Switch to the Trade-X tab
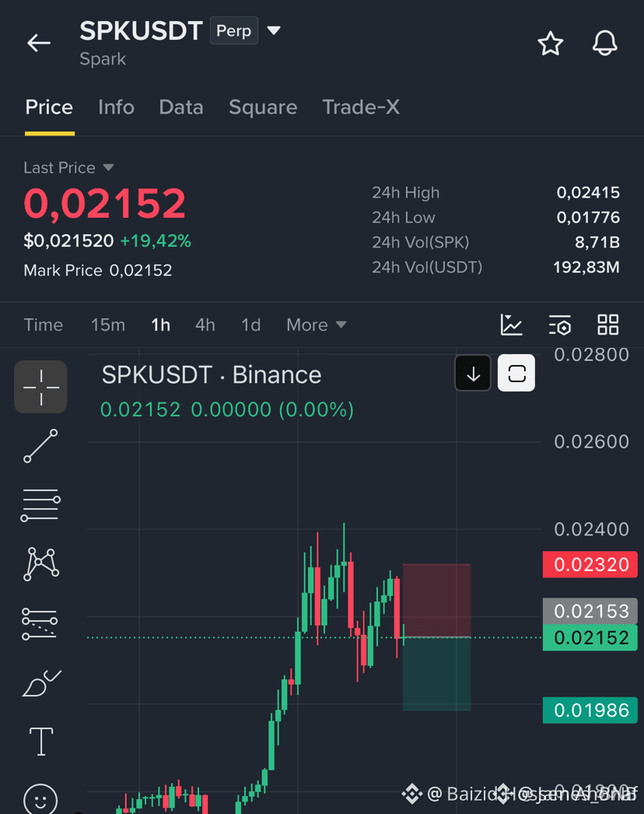 point(361,107)
